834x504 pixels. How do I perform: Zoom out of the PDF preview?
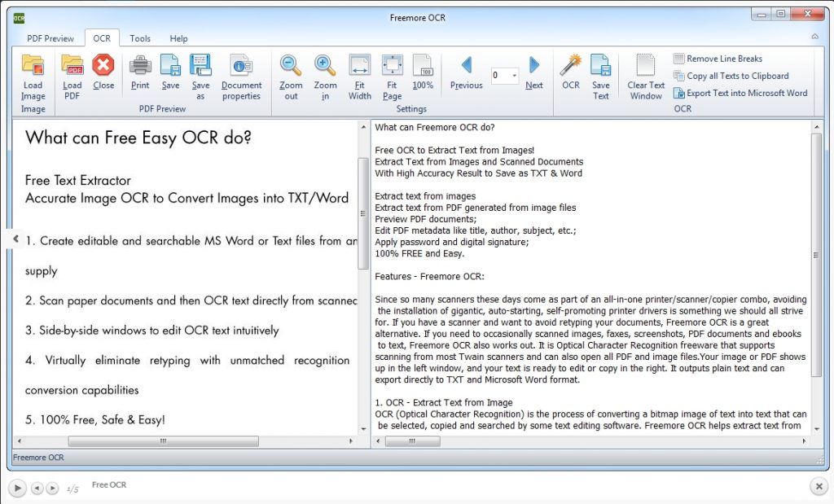pyautogui.click(x=291, y=66)
